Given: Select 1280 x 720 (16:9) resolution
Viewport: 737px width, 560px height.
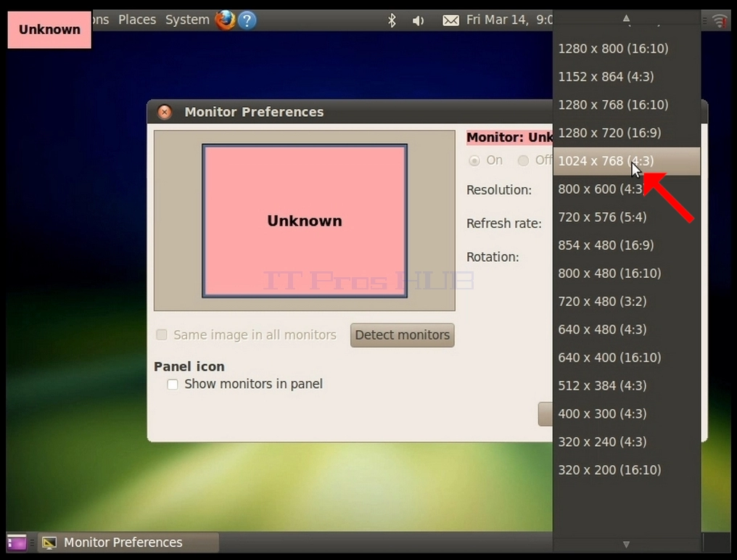Looking at the screenshot, I should pyautogui.click(x=627, y=133).
